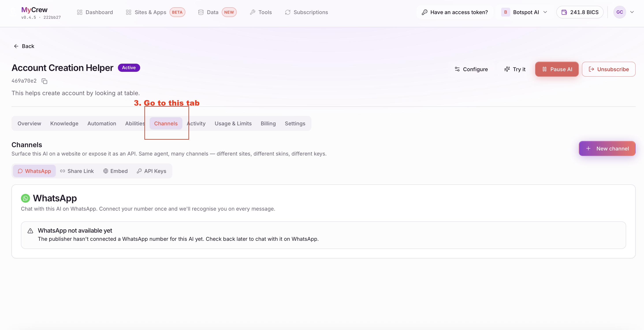The image size is (644, 330).
Task: Switch to the Knowledge tab
Action: coord(64,123)
